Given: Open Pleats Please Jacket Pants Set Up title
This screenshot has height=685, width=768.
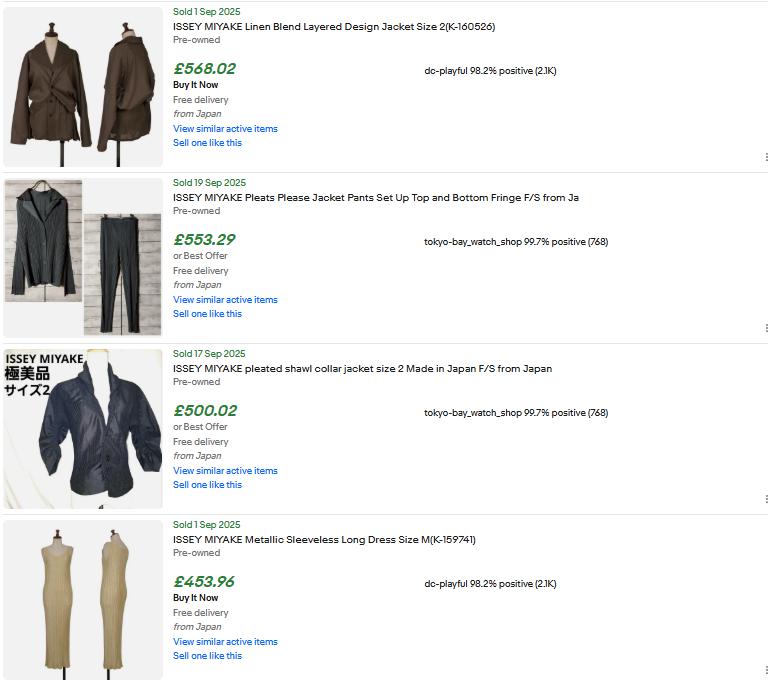Looking at the screenshot, I should [375, 198].
